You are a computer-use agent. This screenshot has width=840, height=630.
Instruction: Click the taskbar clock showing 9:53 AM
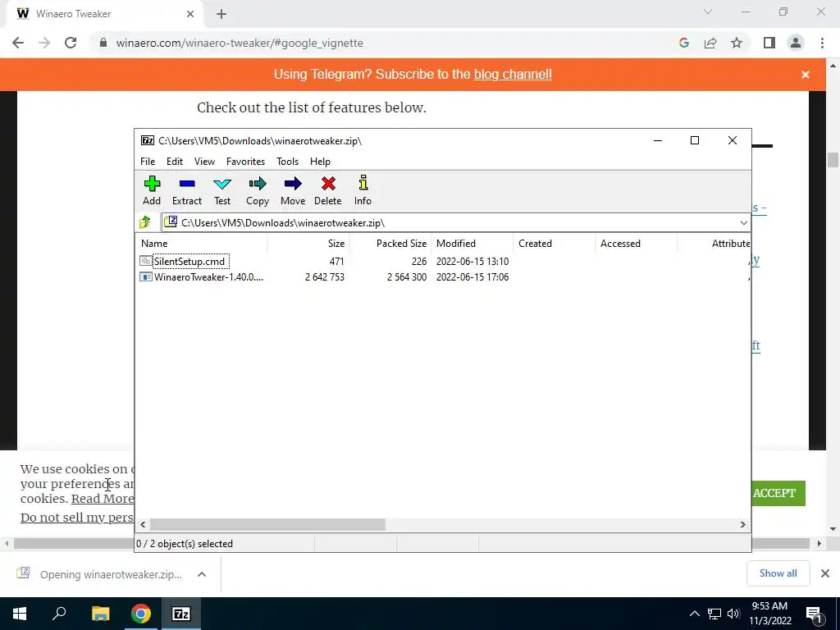pos(769,614)
